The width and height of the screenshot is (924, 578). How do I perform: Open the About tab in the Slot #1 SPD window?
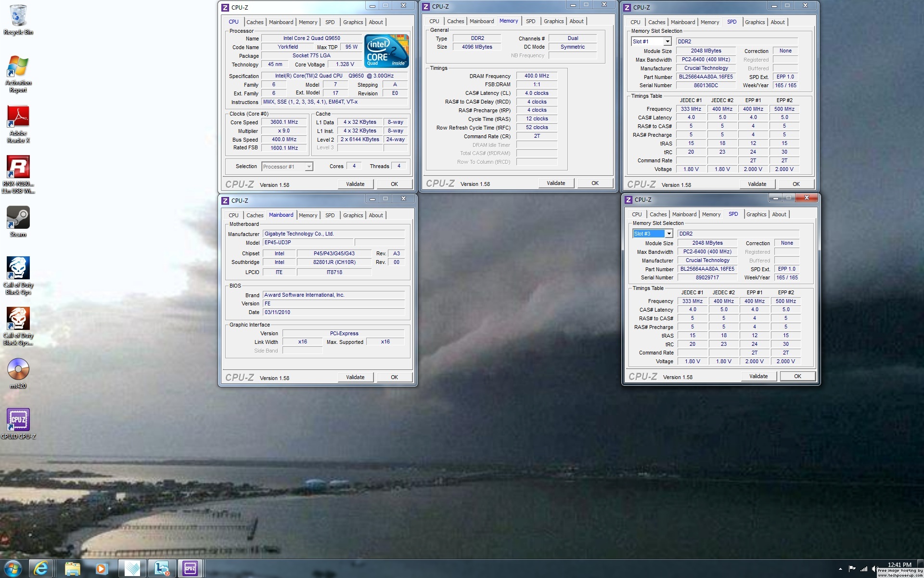778,22
